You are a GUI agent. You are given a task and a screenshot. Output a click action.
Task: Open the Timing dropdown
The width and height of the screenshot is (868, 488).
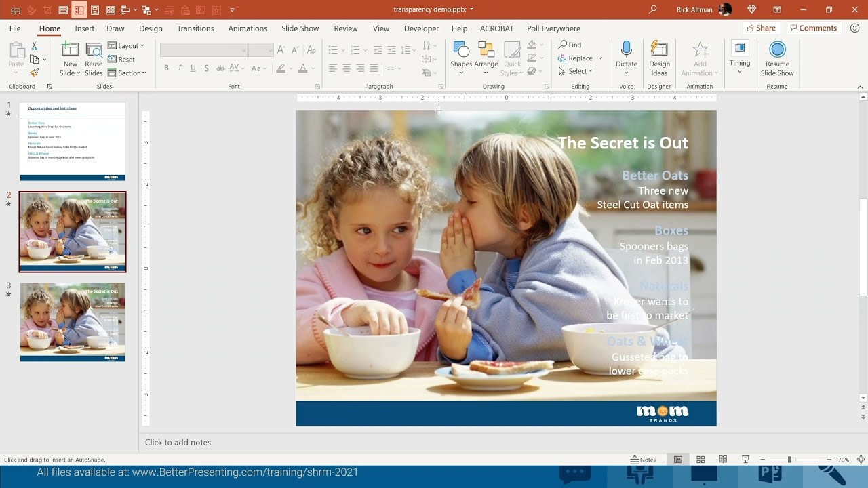tap(740, 60)
